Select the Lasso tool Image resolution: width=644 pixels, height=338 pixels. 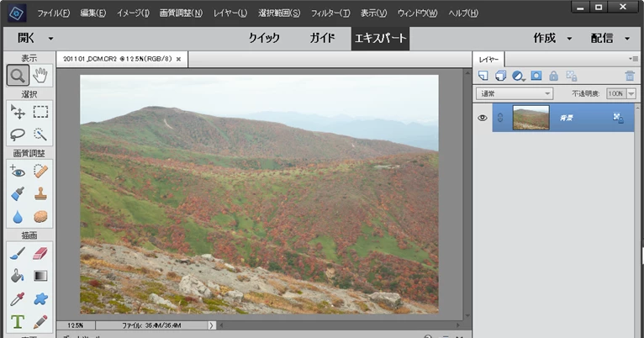18,135
